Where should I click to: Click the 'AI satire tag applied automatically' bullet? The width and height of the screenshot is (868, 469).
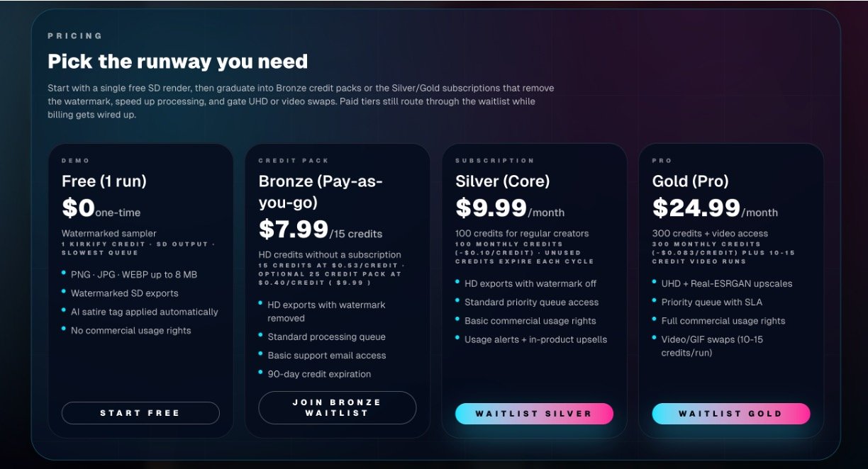coord(144,312)
